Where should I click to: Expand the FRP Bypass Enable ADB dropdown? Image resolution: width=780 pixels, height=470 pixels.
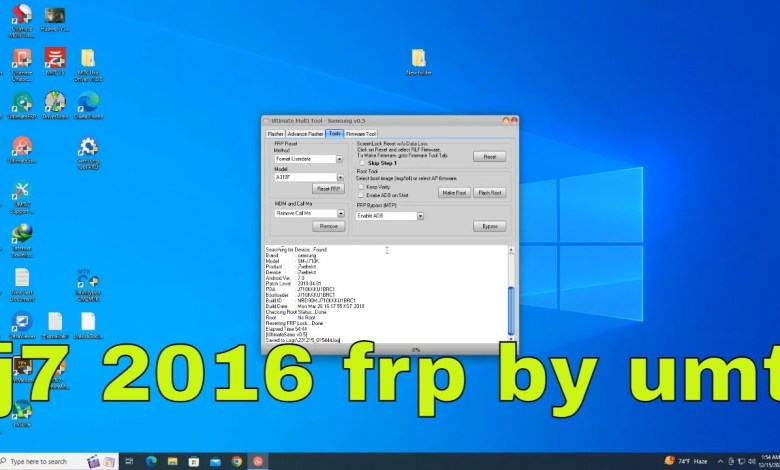(x=421, y=216)
